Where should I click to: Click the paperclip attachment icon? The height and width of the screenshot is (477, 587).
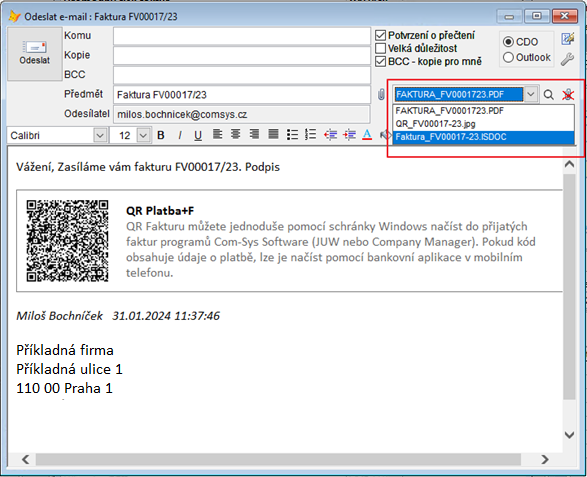click(381, 94)
